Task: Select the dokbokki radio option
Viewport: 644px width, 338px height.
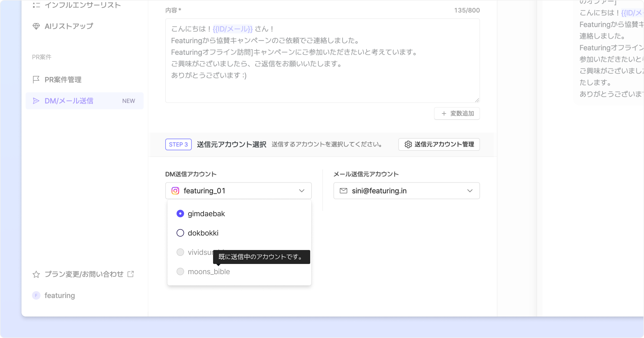Action: pos(180,233)
